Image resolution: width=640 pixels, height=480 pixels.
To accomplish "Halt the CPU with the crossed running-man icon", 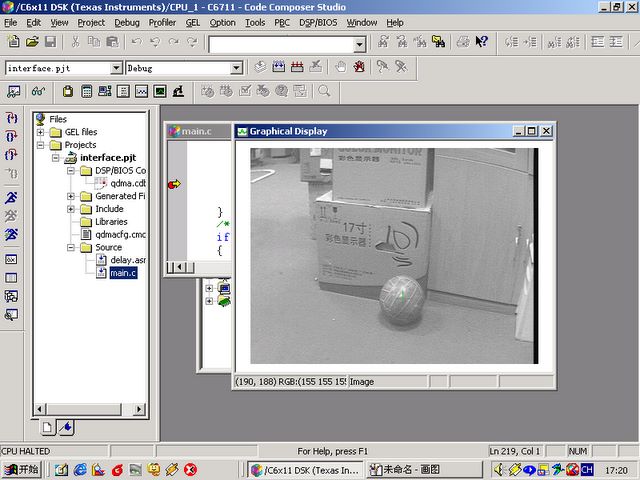I will click(x=11, y=216).
